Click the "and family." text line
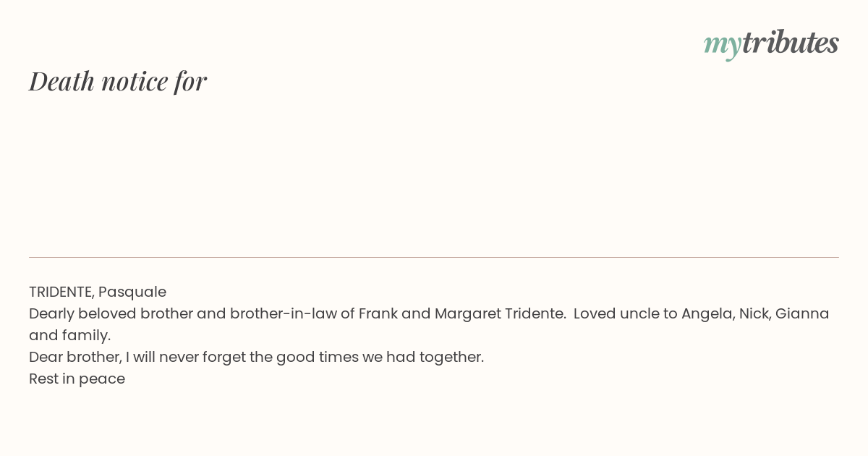The image size is (868, 456). point(69,335)
